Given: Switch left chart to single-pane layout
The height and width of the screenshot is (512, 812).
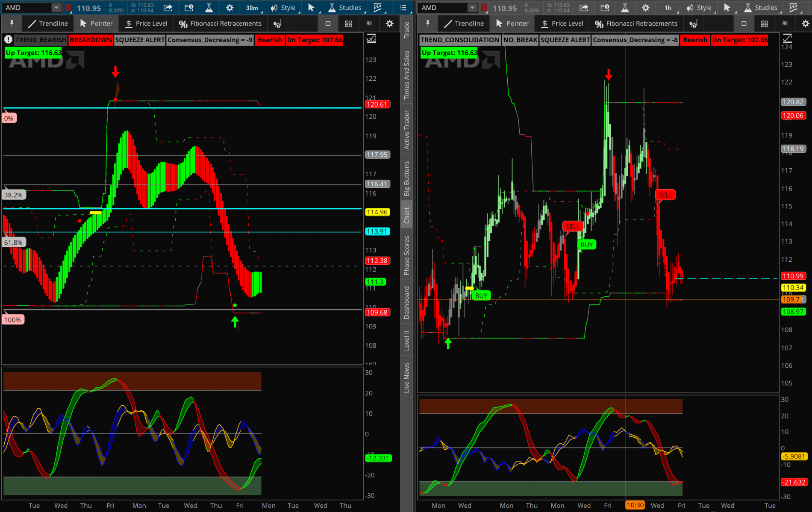Looking at the screenshot, I should pyautogui.click(x=328, y=24).
